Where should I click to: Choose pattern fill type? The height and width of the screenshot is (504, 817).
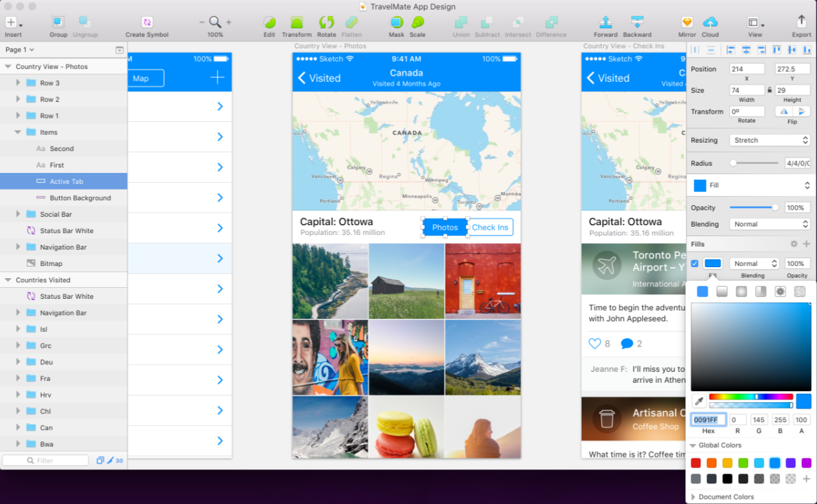780,292
